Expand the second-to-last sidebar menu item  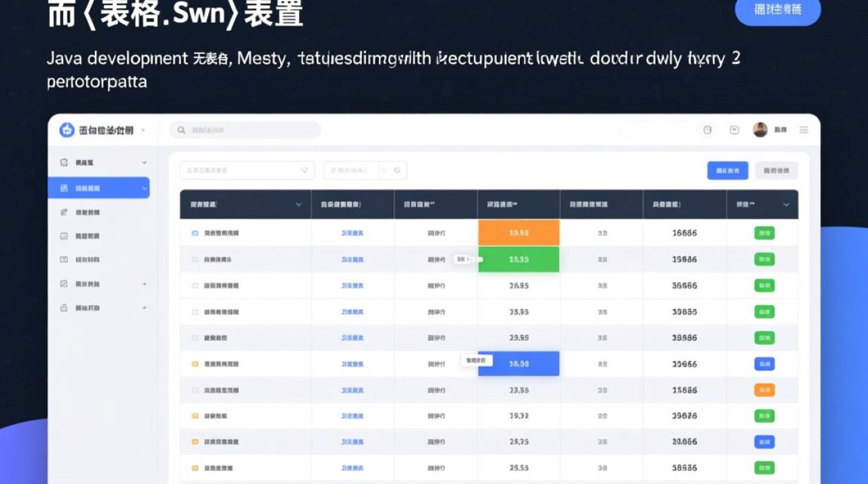(143, 283)
